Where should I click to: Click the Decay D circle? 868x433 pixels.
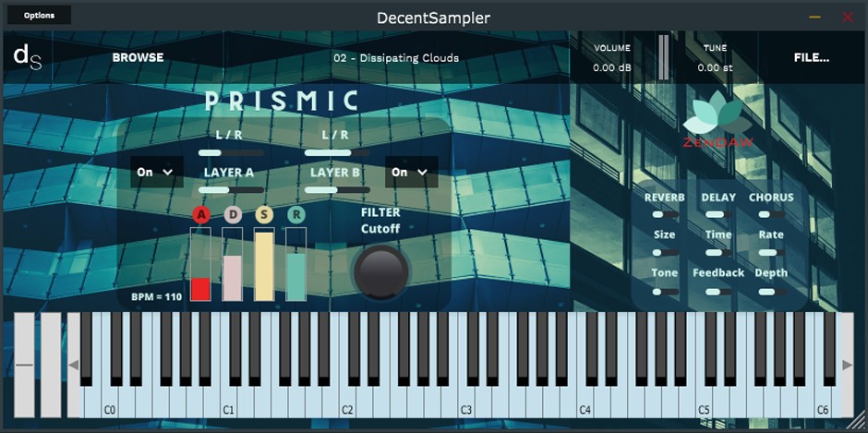233,214
